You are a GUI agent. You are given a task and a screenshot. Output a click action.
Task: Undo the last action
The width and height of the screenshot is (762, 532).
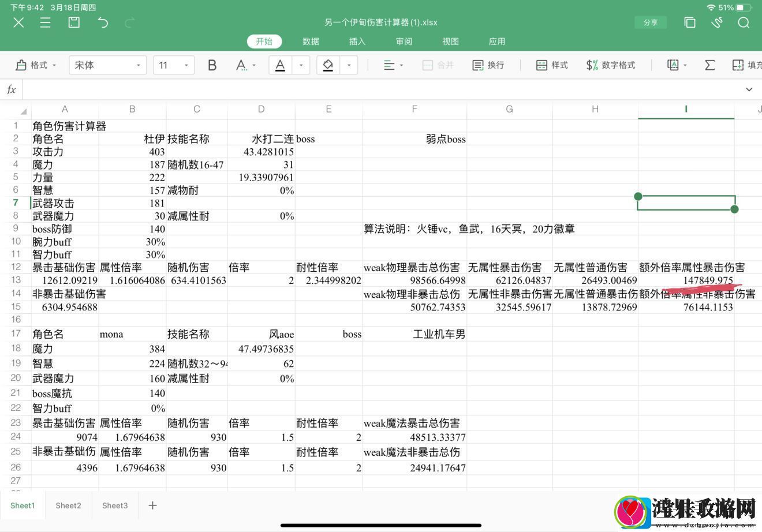(x=103, y=23)
